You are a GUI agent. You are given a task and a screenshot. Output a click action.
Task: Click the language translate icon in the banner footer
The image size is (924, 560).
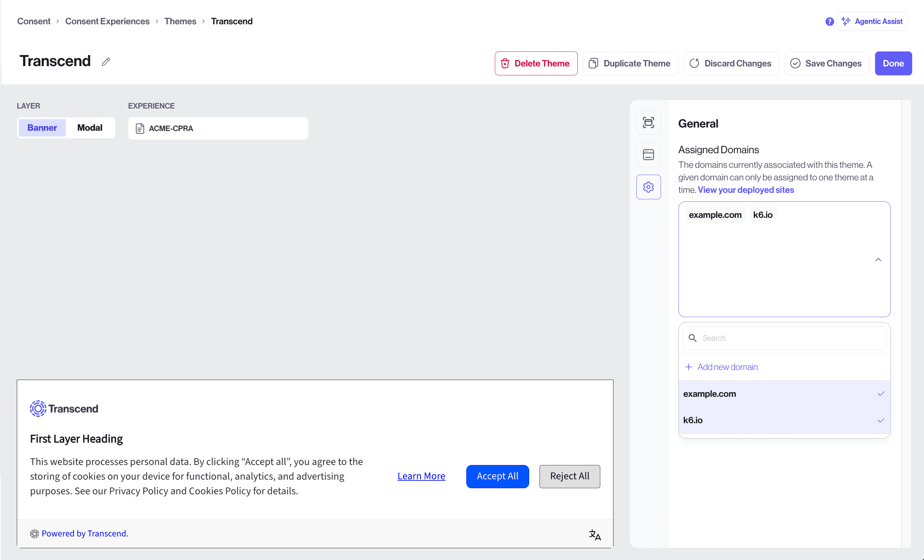point(595,535)
